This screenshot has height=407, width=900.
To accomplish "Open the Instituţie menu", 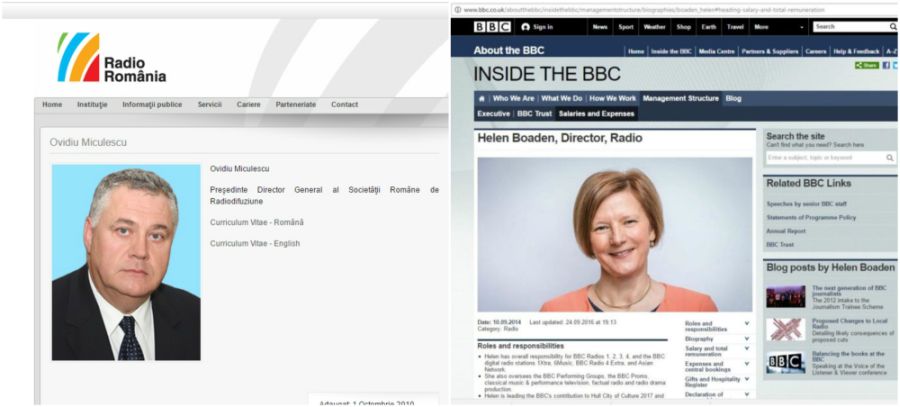I will pos(92,104).
